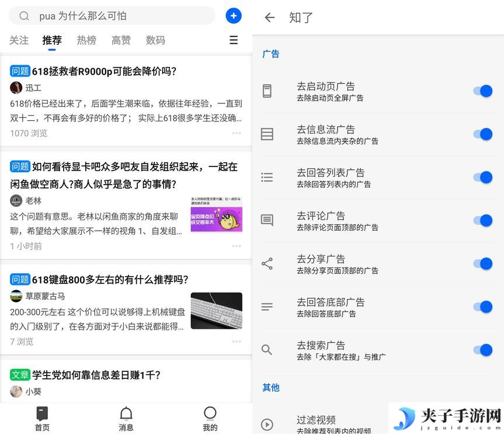Image resolution: width=504 pixels, height=435 pixels.
Task: Click the phone icon for 去启动页广告
Action: coord(267,91)
